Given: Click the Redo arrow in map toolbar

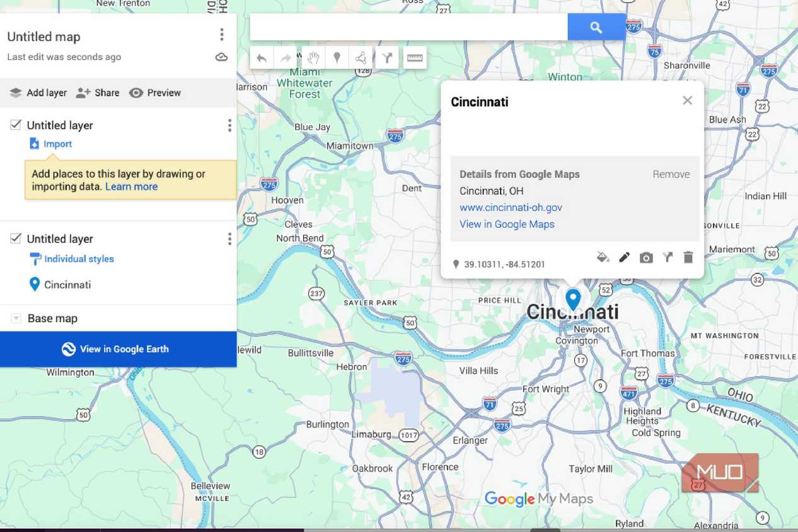Looking at the screenshot, I should 286,58.
